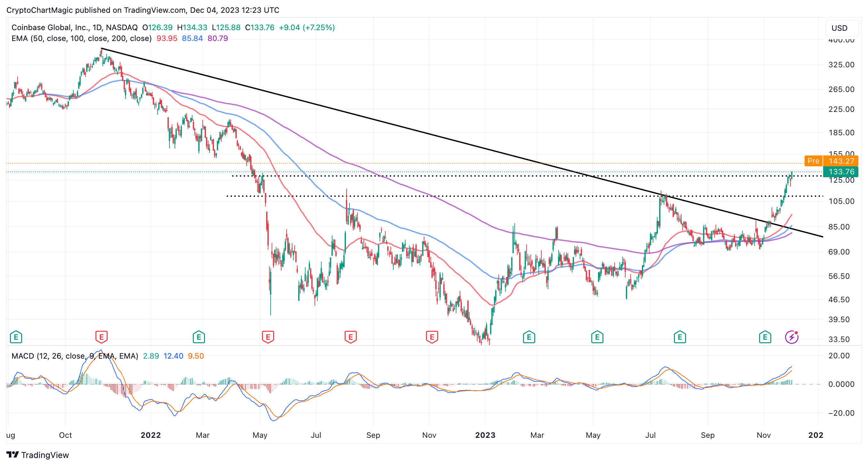868x466 pixels.
Task: Click the green earnings marker near November 2023
Action: [x=765, y=337]
